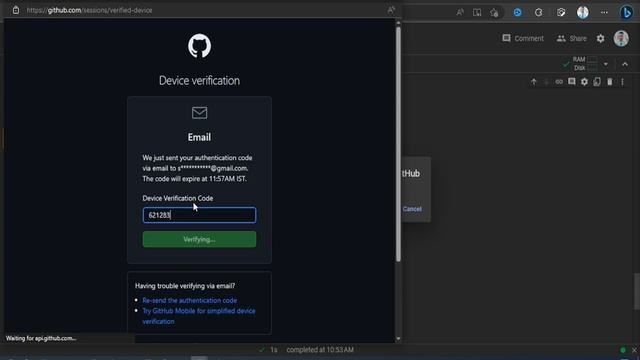Mirror the cell in a tab
The image size is (640, 360).
coord(597,82)
